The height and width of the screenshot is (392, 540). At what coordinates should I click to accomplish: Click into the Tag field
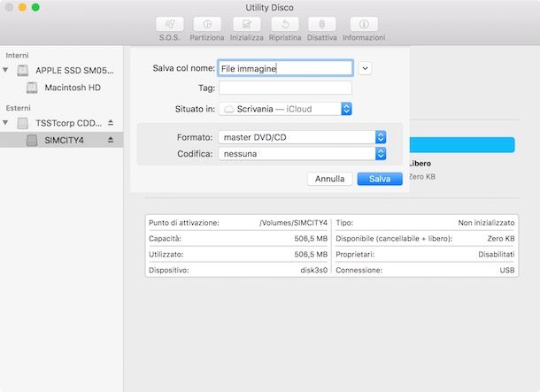coord(285,88)
